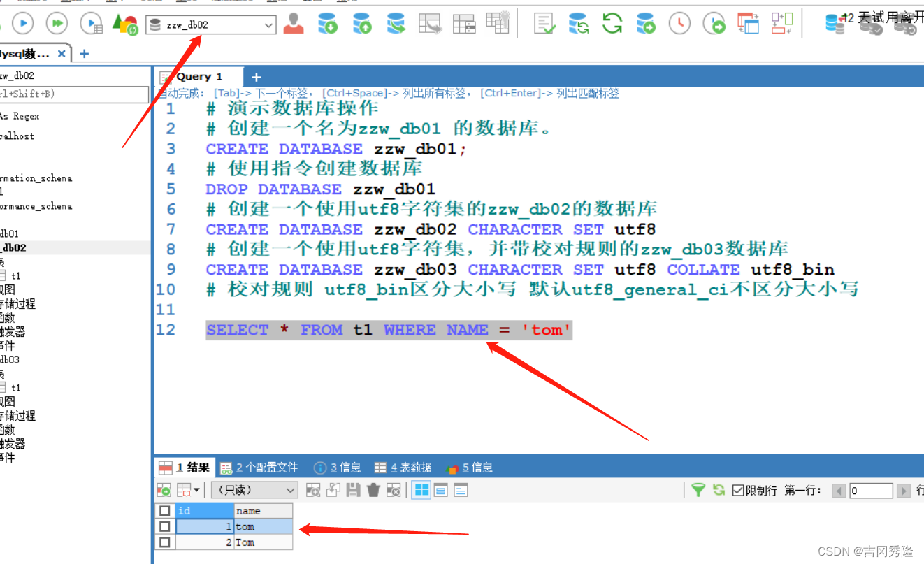Click the table icon with gray arrow
Viewport: 924px width, 564px height.
pos(430,24)
